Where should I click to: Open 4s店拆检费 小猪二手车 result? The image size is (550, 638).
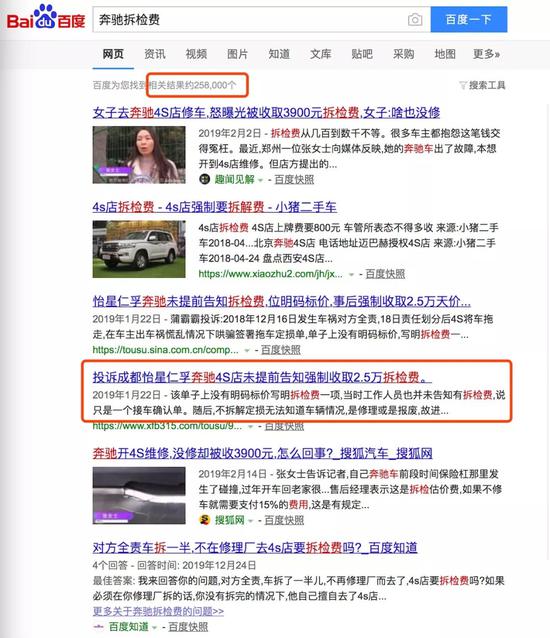214,207
